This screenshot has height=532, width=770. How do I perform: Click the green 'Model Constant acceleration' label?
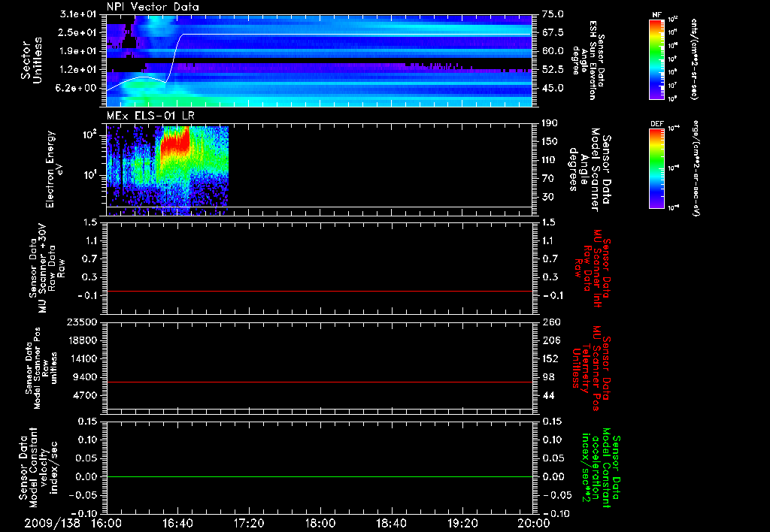tap(600, 467)
